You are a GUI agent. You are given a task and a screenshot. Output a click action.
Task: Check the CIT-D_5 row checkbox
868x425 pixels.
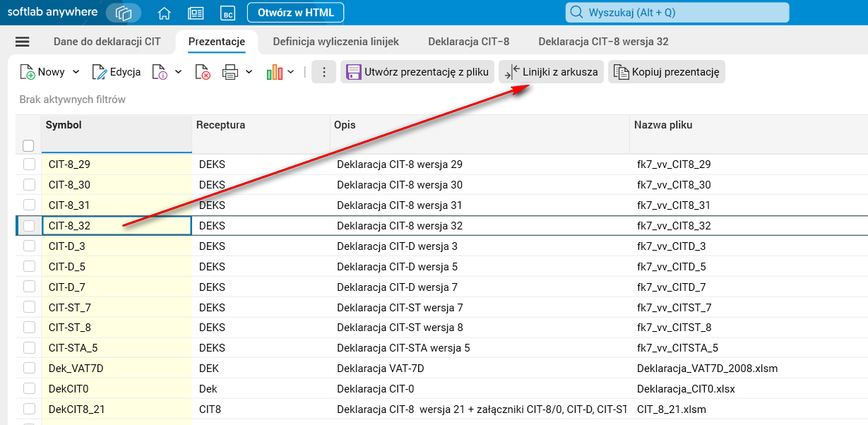pos(29,267)
